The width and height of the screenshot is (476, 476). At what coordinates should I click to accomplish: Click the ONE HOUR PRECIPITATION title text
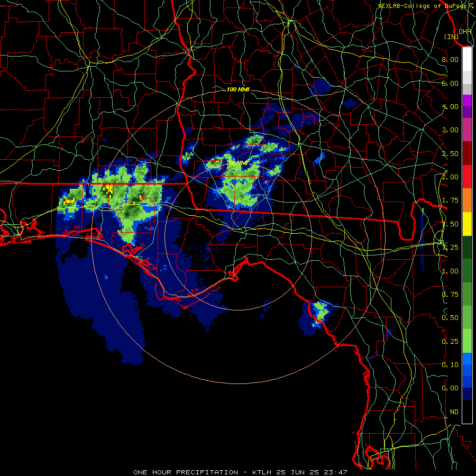[186, 472]
